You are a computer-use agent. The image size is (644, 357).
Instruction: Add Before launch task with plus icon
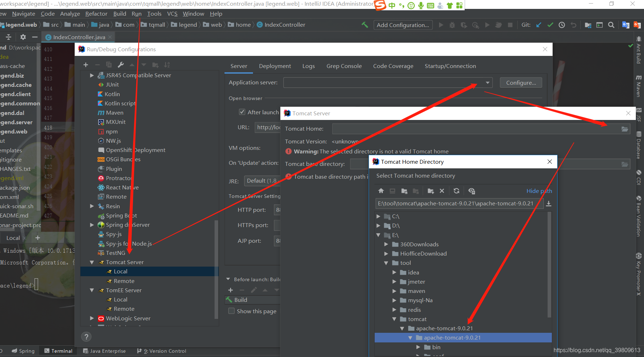[x=231, y=290]
